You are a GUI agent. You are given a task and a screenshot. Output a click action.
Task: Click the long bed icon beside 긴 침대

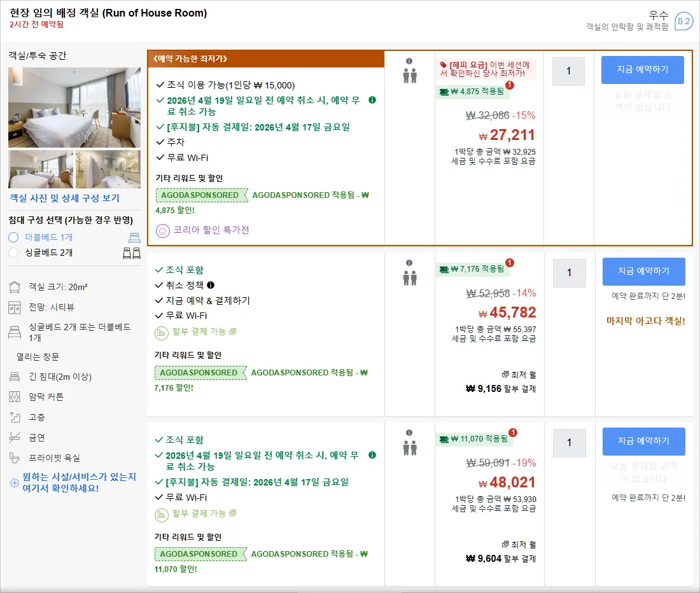[x=15, y=377]
